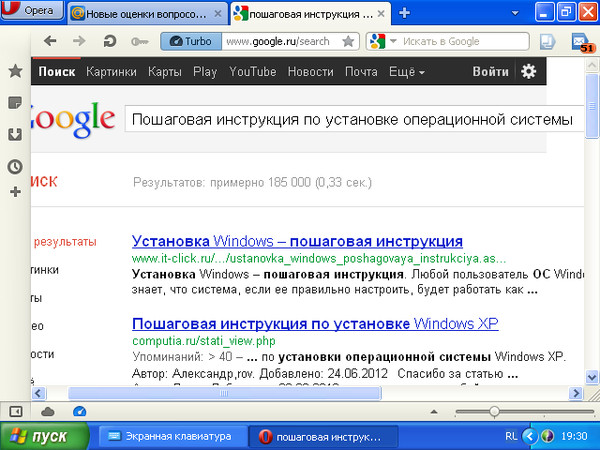Expand the zoom menu arrow in status bar
This screenshot has width=600, height=450.
434,412
